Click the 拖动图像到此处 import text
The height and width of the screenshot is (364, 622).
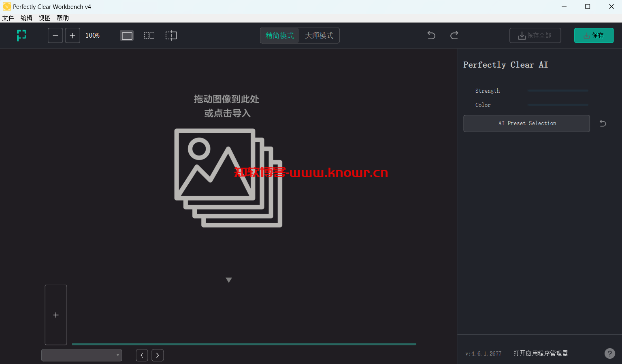226,99
